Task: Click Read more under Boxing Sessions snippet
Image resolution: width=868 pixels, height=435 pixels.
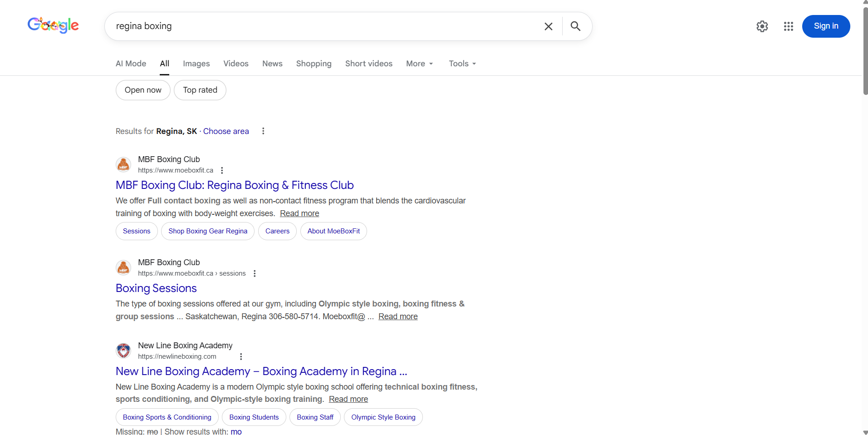Action: [x=398, y=316]
